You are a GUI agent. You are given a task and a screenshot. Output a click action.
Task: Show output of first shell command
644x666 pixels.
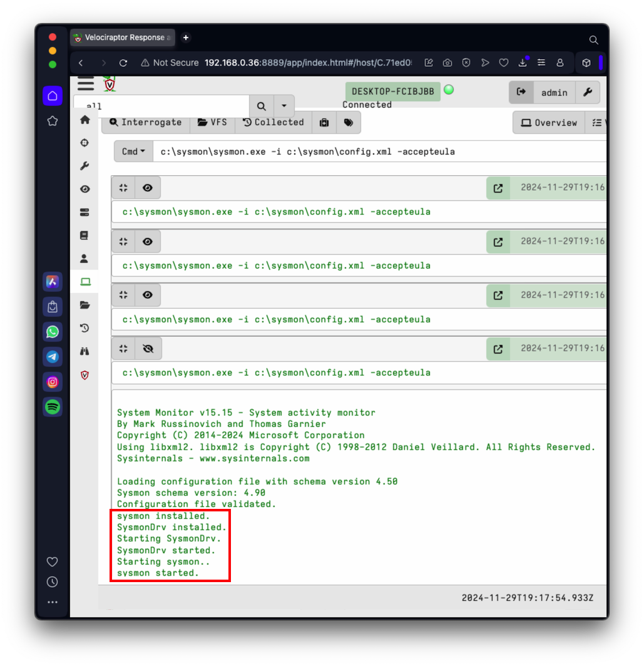[x=148, y=188]
